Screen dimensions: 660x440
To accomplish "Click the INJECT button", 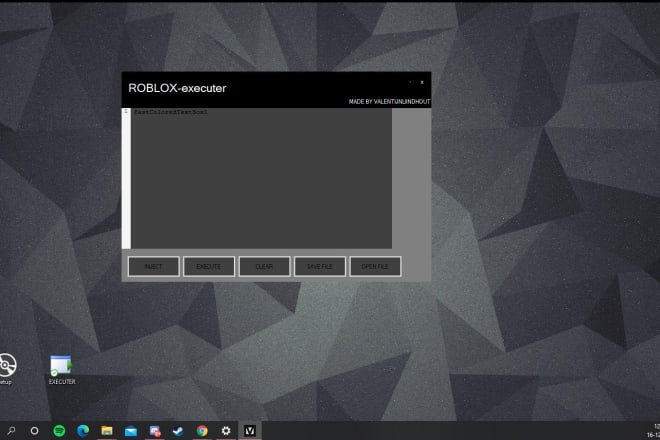I will coord(153,266).
